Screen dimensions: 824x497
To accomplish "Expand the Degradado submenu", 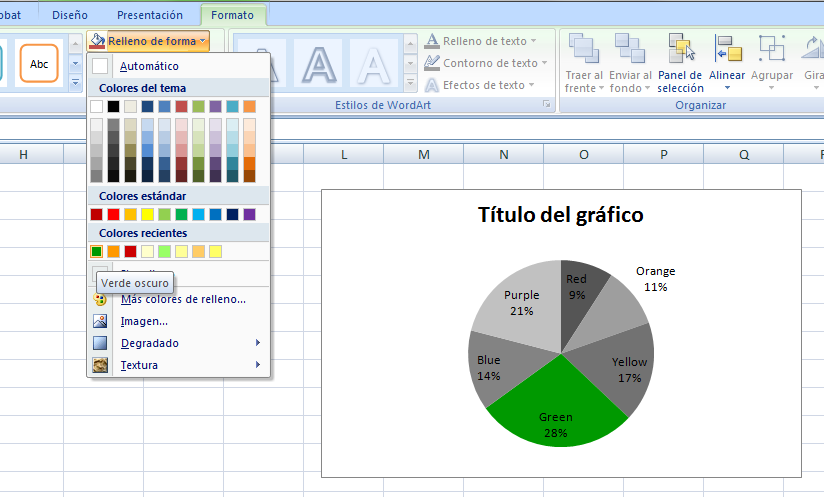I will (x=150, y=343).
